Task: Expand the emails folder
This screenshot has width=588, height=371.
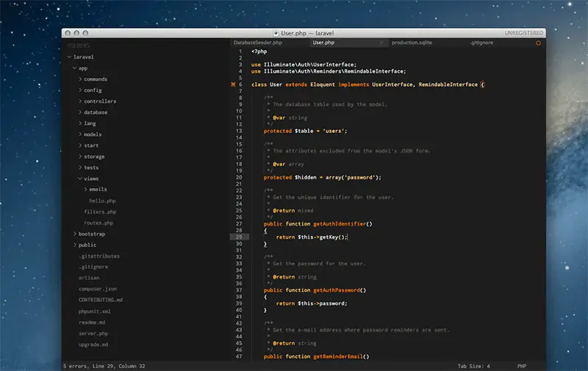Action: (85, 190)
